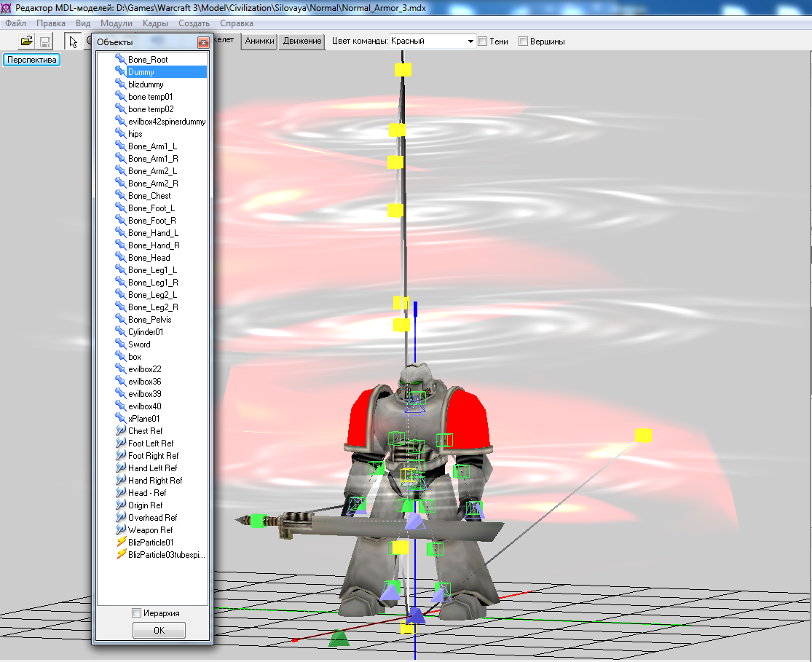Open the Создать menu
The height and width of the screenshot is (662, 812).
194,23
